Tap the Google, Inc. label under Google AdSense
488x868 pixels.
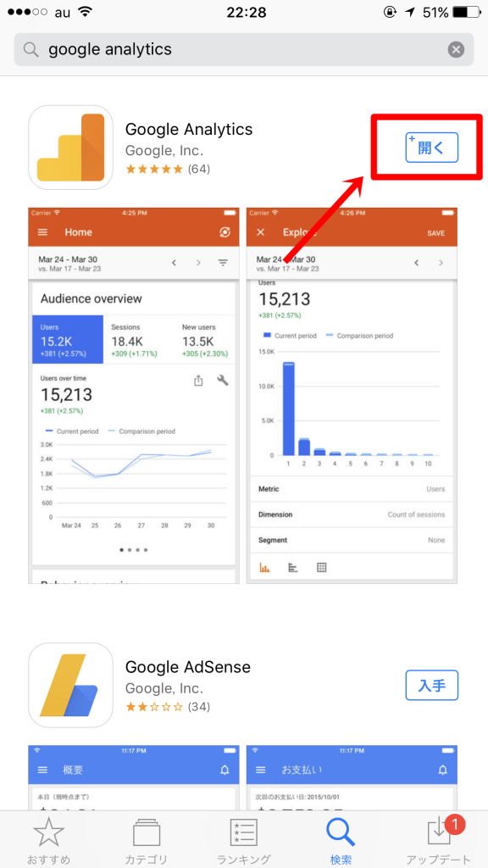click(164, 688)
